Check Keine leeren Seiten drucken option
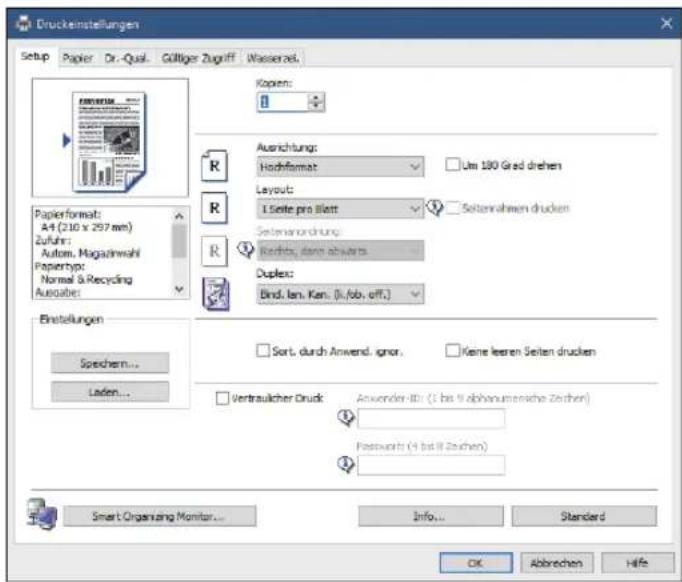Image resolution: width=682 pixels, height=582 pixels. click(x=452, y=351)
